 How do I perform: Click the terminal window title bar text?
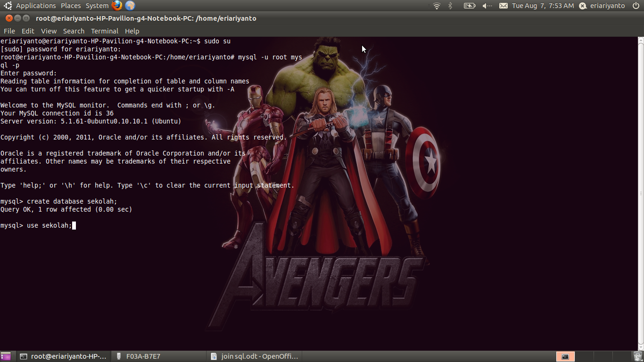(x=146, y=18)
